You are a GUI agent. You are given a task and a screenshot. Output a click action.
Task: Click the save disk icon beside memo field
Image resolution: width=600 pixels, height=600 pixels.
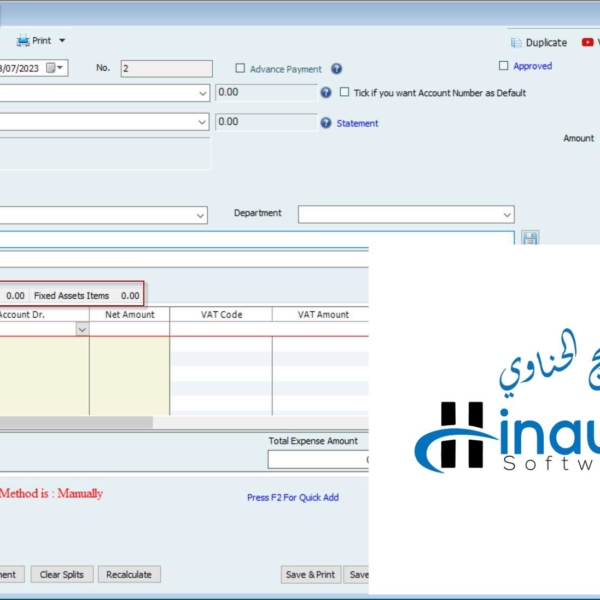(x=530, y=238)
